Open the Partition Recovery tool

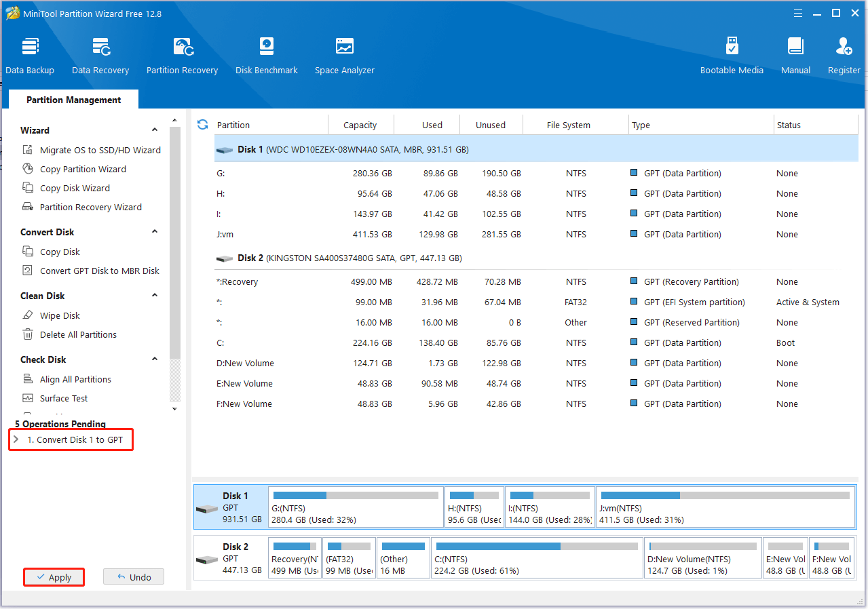click(x=182, y=56)
